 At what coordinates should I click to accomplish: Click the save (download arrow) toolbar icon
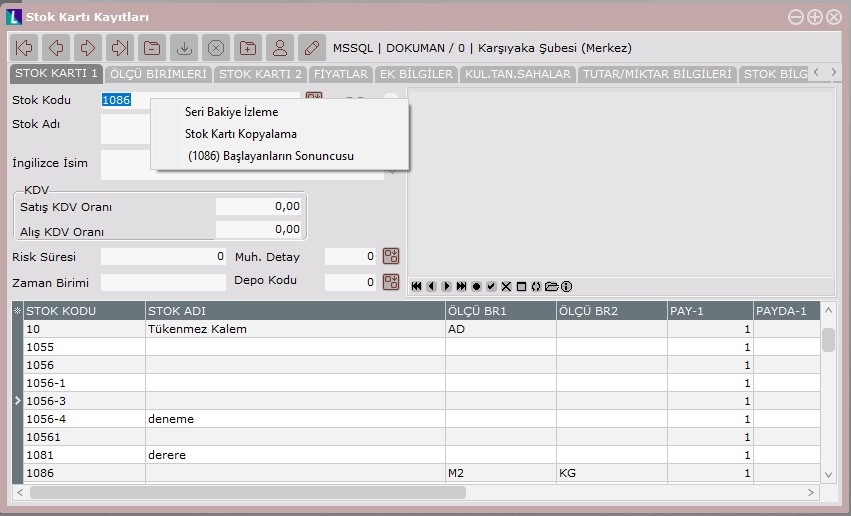click(x=184, y=47)
